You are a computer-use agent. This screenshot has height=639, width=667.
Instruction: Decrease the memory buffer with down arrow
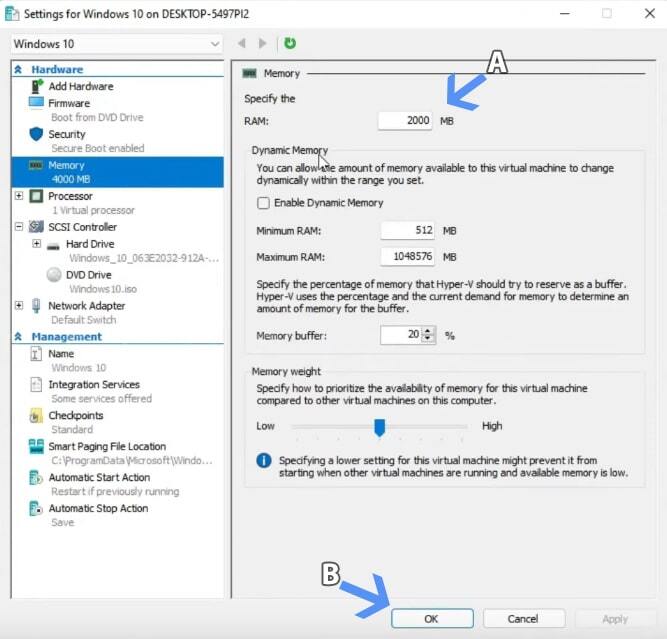(428, 339)
